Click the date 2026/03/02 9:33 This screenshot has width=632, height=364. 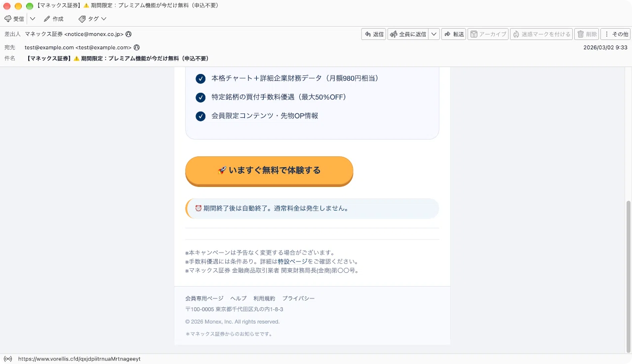605,47
